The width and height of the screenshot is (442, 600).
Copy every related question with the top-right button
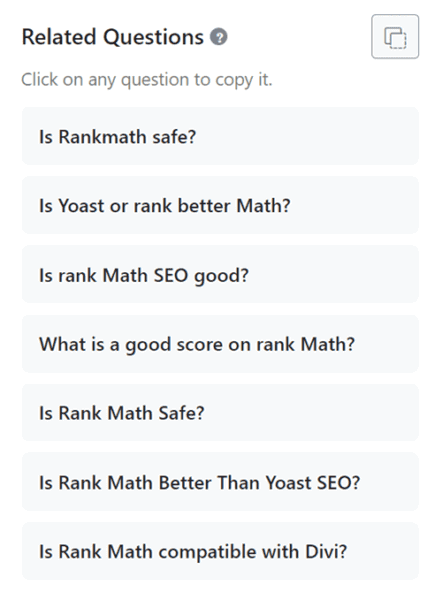[395, 37]
